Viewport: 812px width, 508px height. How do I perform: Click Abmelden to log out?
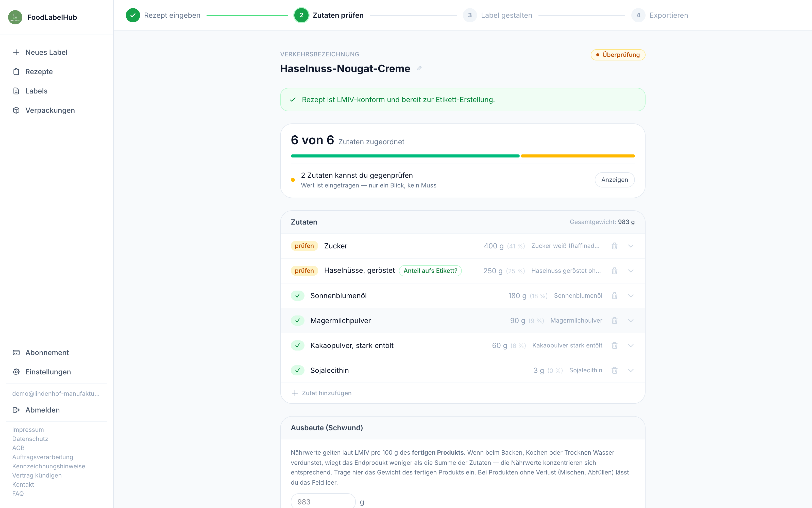tap(56, 410)
